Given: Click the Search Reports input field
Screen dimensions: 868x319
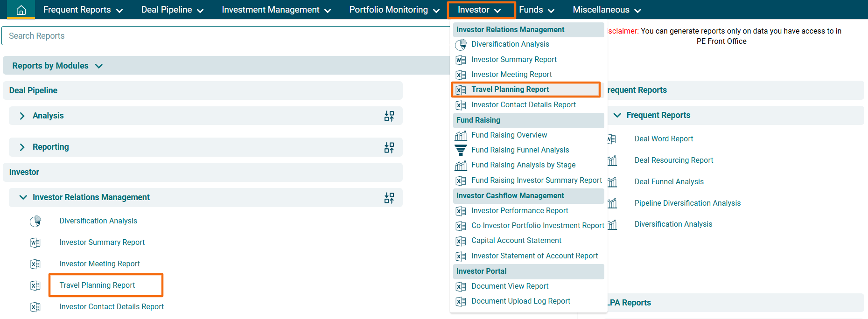Looking at the screenshot, I should tap(224, 36).
